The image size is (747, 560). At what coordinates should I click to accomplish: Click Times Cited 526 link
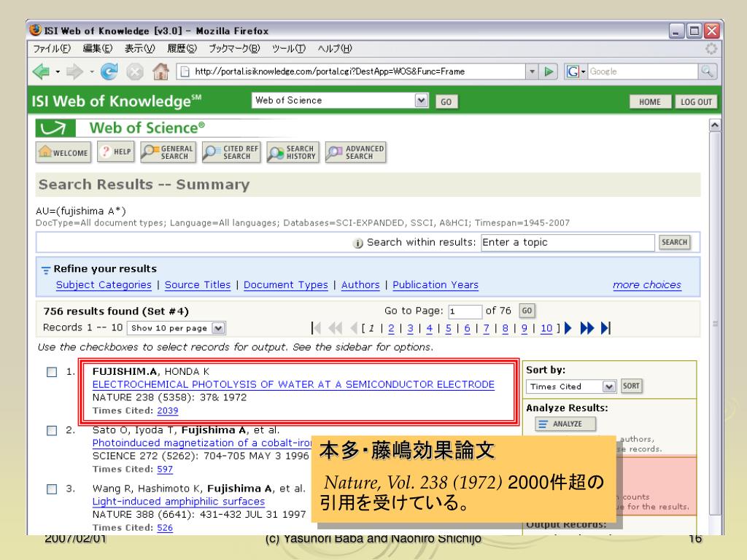click(165, 528)
